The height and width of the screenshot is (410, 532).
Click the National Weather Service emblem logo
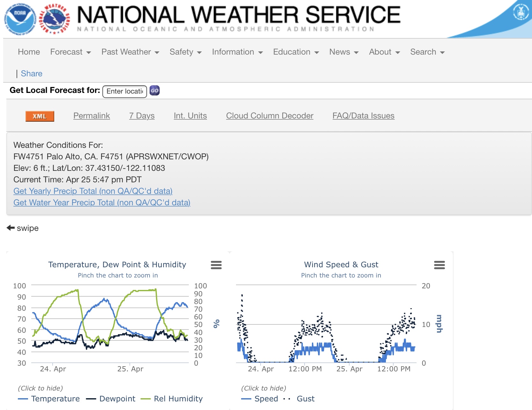(x=54, y=19)
